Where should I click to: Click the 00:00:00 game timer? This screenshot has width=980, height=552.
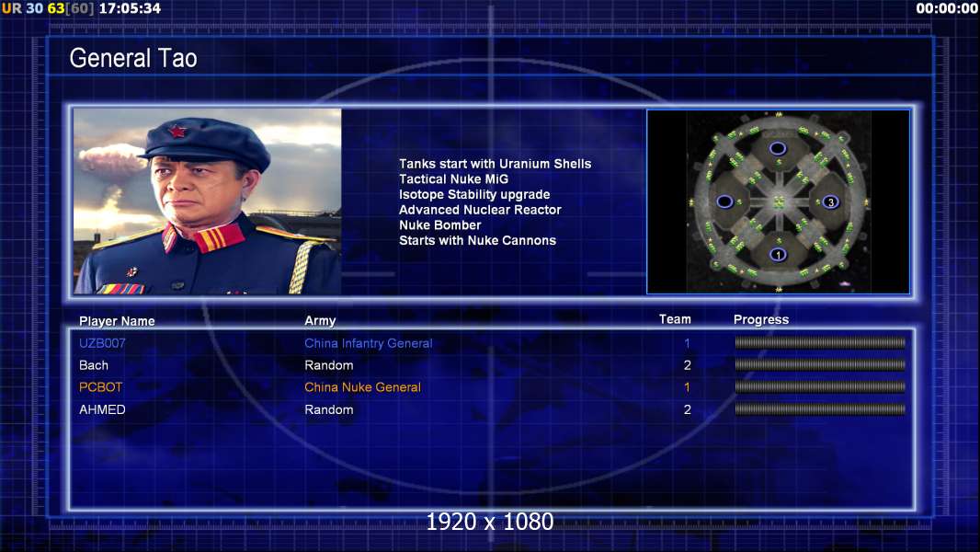946,8
